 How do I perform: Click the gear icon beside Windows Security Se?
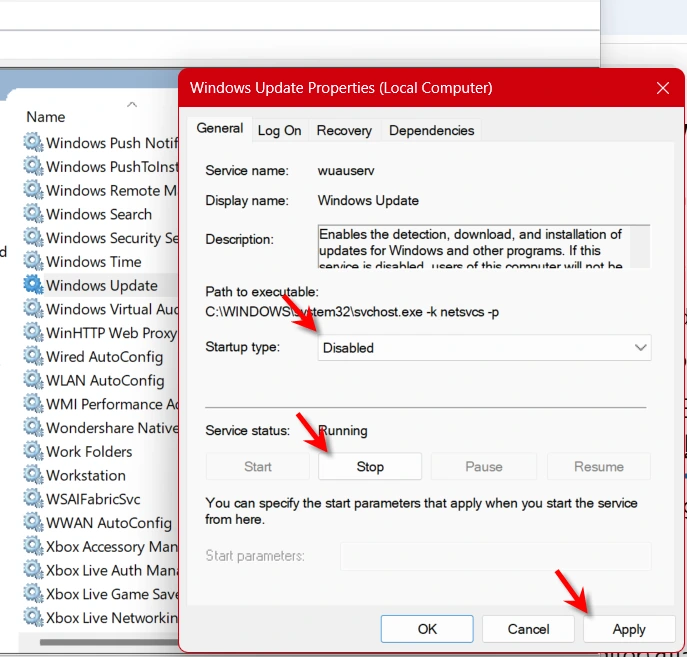point(33,237)
